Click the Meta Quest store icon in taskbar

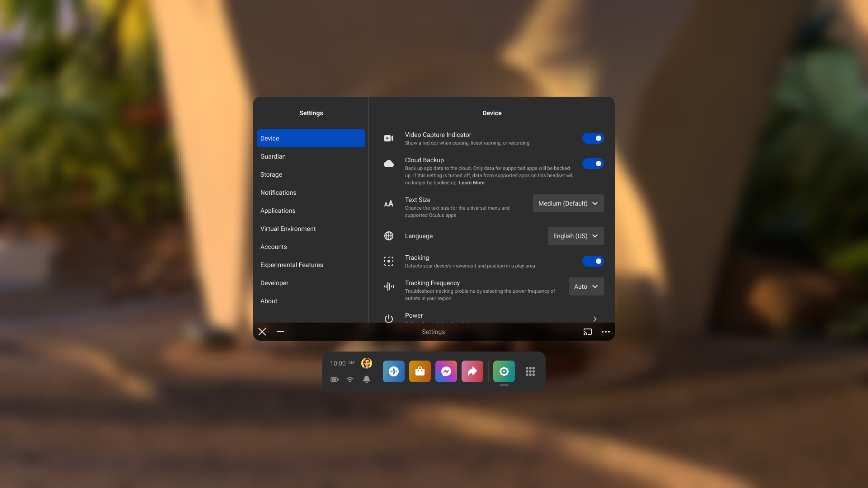(420, 371)
